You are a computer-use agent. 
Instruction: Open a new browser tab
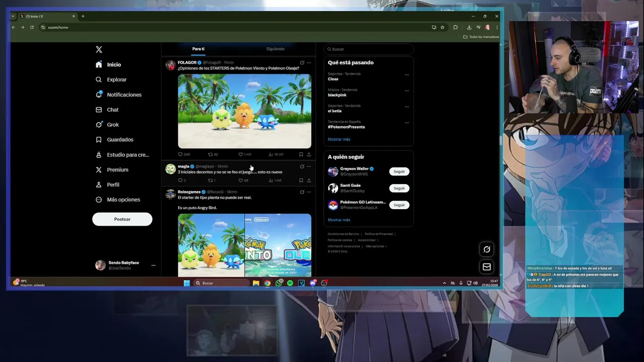pos(83,16)
